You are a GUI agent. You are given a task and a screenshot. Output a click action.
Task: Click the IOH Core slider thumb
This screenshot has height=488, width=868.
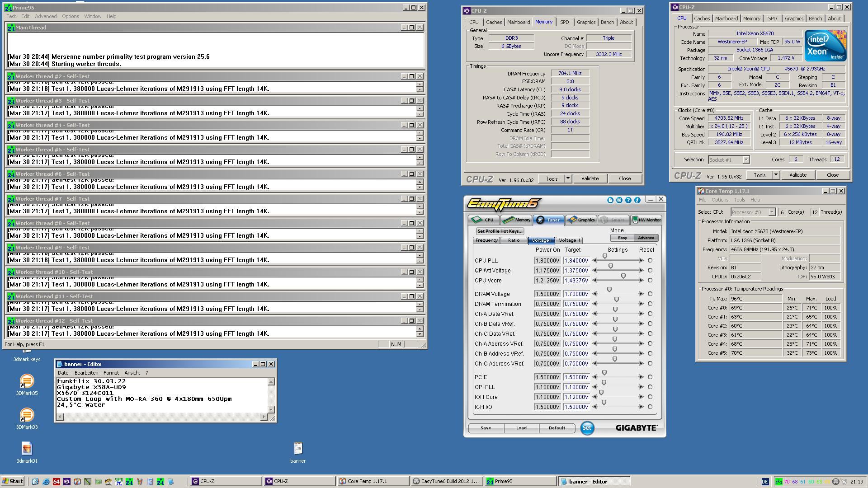point(601,393)
